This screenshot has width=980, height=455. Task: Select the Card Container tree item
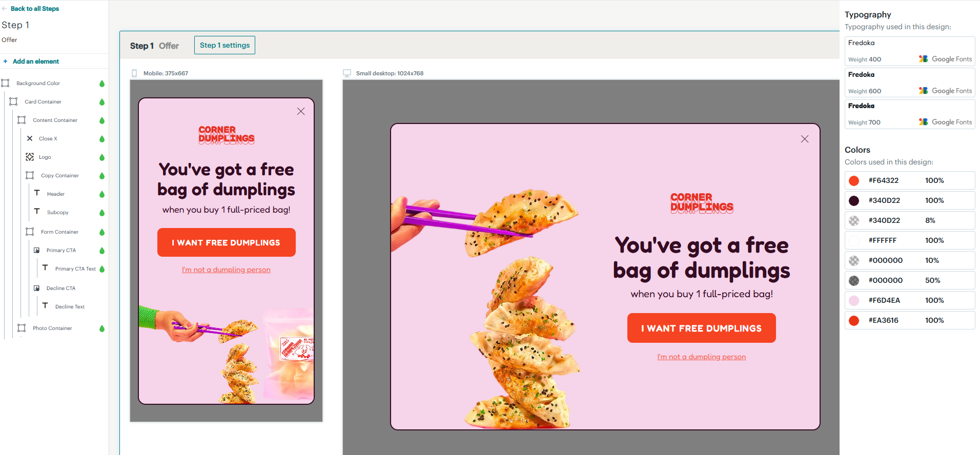coord(43,101)
